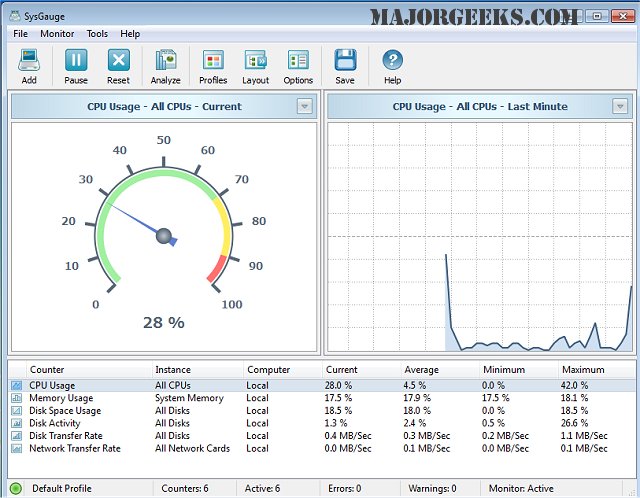The image size is (640, 498).
Task: Sort by the Maximum column header
Action: (x=583, y=370)
